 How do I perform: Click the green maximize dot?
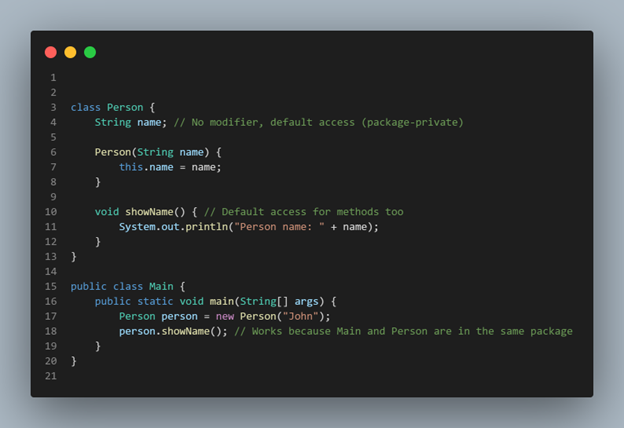coord(90,52)
